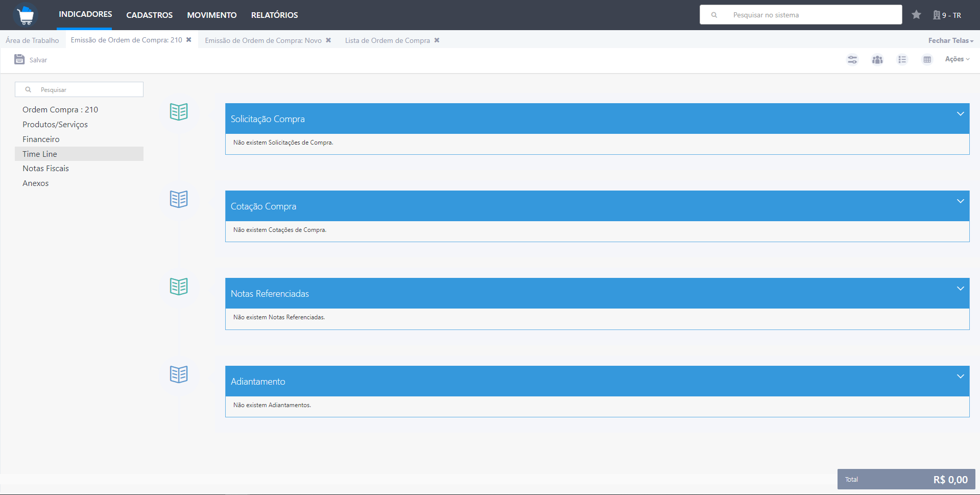Collapse the Solicitação Compra panel chevron

960,113
